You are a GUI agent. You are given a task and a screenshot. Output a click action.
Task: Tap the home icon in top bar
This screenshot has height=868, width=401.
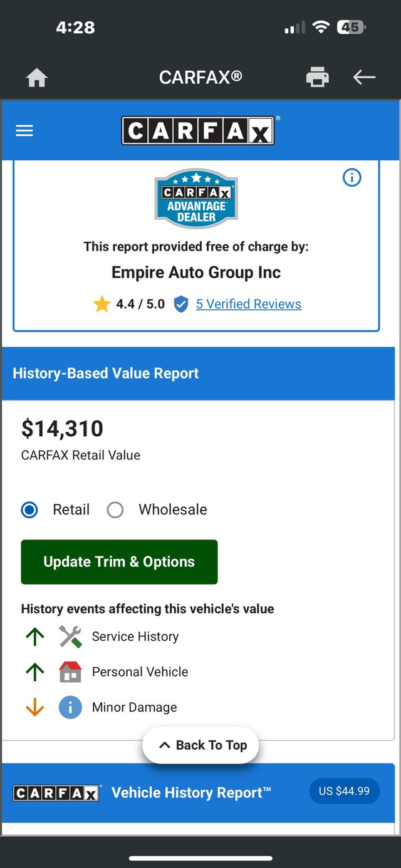click(37, 78)
